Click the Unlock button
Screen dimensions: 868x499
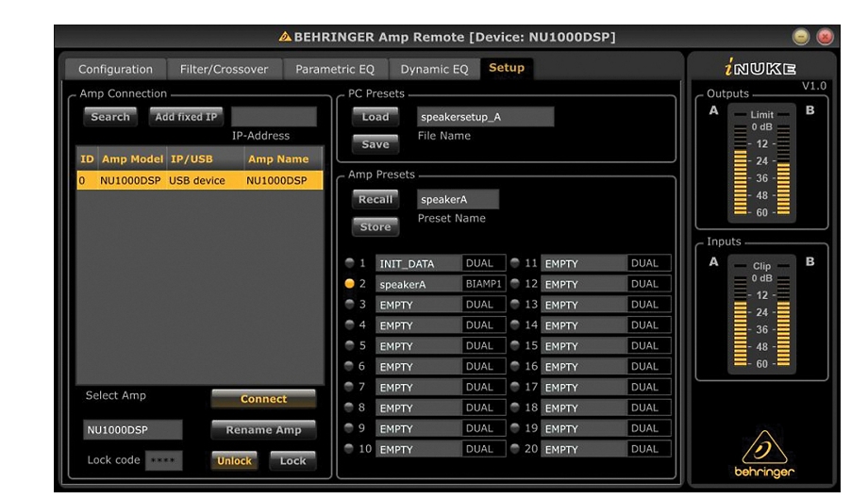pyautogui.click(x=234, y=460)
